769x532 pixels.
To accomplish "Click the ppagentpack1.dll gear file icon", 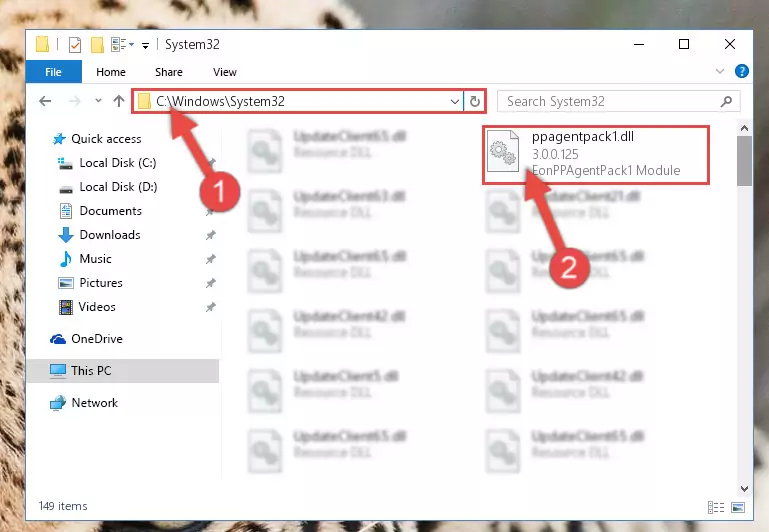I will click(503, 151).
